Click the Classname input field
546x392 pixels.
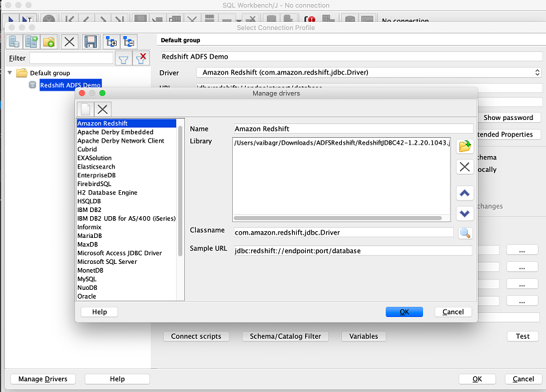344,232
